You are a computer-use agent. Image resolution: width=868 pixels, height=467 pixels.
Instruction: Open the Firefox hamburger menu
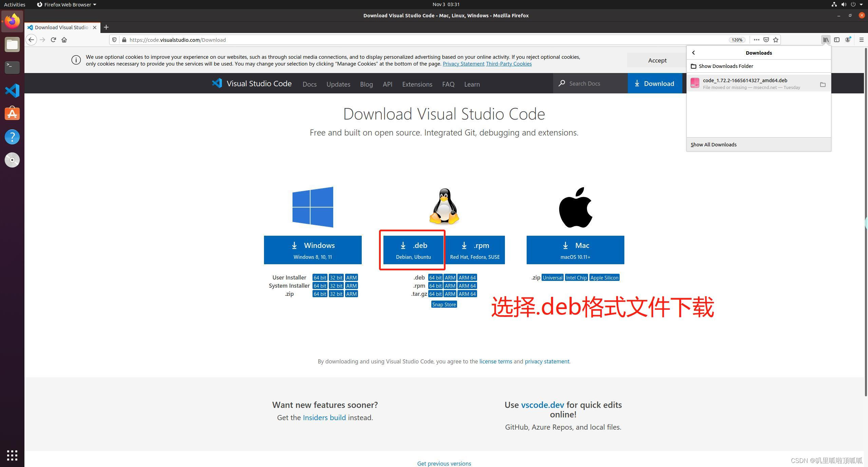pos(861,40)
